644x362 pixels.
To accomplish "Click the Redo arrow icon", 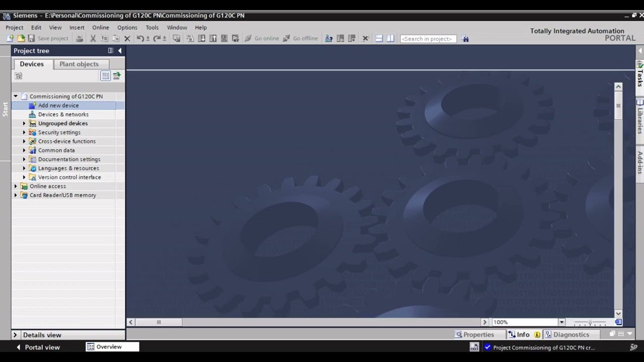I will [x=157, y=38].
